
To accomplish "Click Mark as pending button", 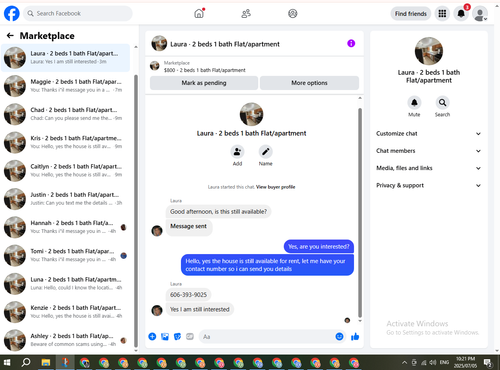I will pos(204,83).
